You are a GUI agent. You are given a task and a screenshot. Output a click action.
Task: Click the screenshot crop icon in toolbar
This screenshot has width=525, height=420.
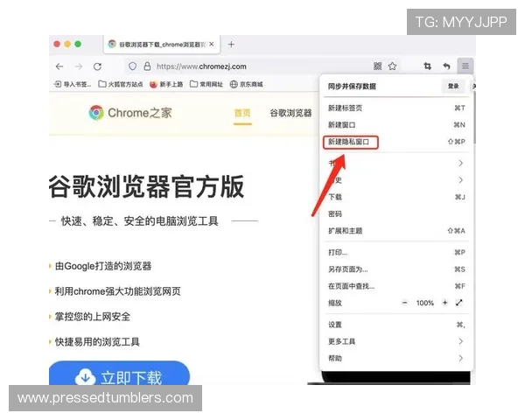point(428,66)
